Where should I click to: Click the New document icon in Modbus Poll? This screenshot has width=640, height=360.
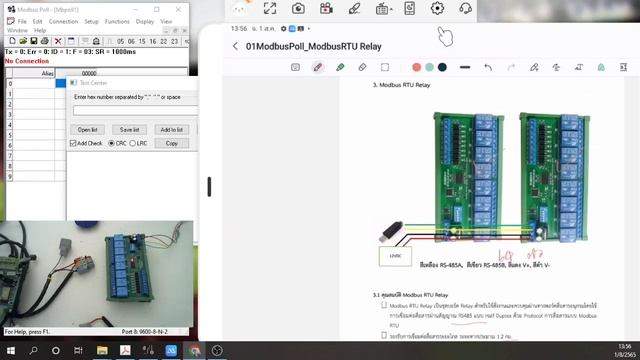point(12,41)
